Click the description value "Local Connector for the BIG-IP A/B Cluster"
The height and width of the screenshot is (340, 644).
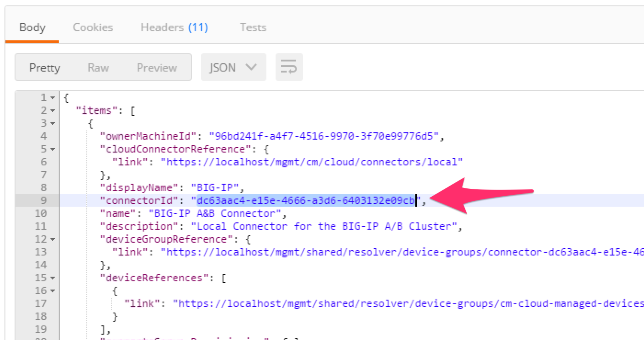coord(324,226)
